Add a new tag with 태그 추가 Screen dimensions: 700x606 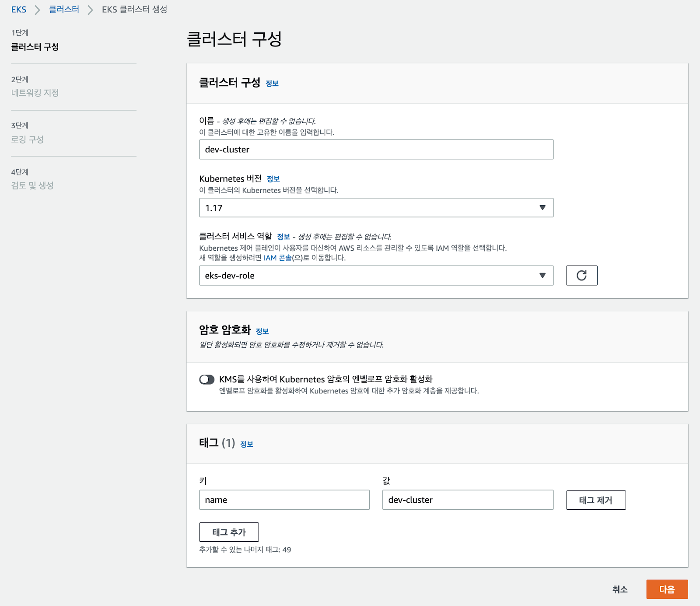[229, 532]
